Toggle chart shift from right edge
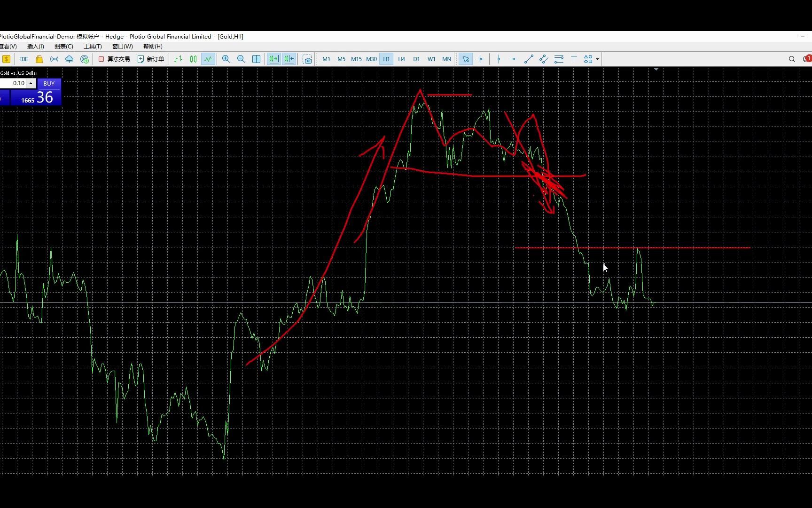Image resolution: width=812 pixels, height=508 pixels. coord(289,59)
